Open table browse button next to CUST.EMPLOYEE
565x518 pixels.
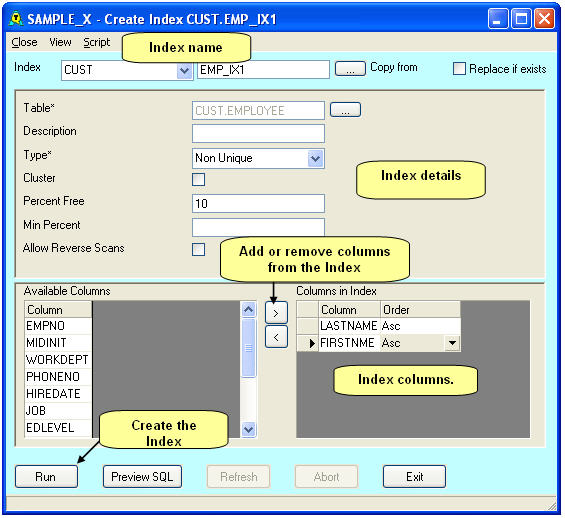[345, 110]
